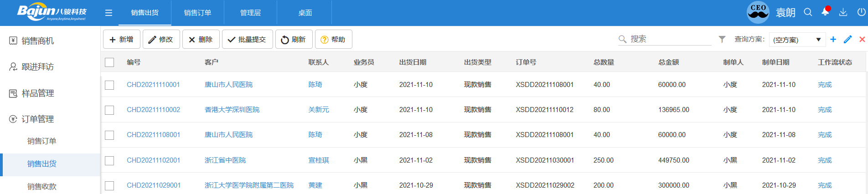Add new query scheme plus icon
Viewport: 868px width, 194px height.
pos(833,40)
